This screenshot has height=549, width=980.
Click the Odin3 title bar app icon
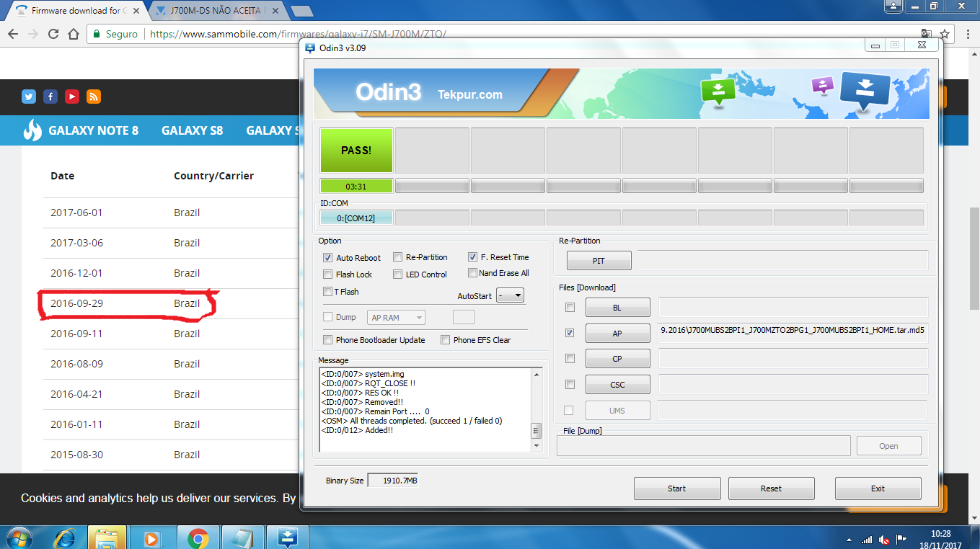click(310, 48)
